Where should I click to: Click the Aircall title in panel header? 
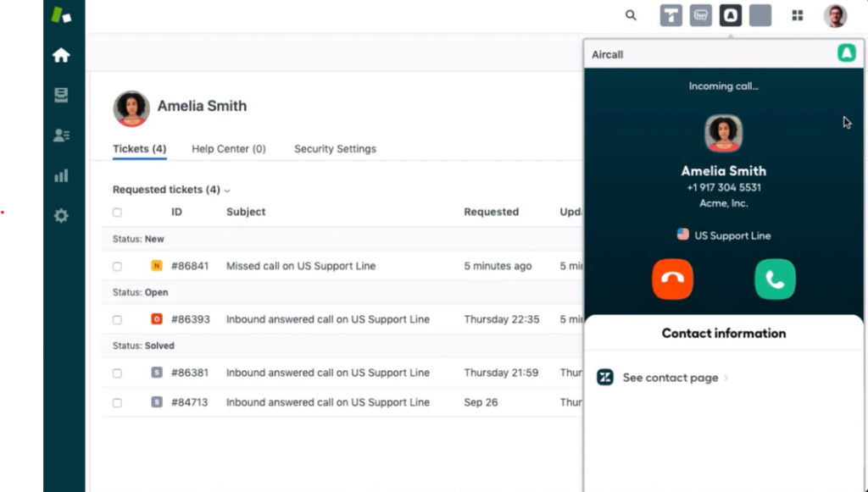click(x=607, y=55)
